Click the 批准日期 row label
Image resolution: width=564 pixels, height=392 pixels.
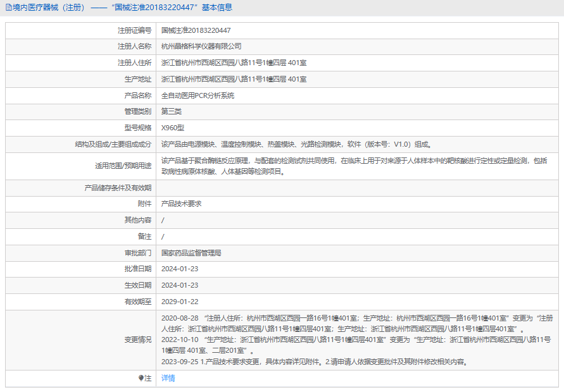(137, 269)
